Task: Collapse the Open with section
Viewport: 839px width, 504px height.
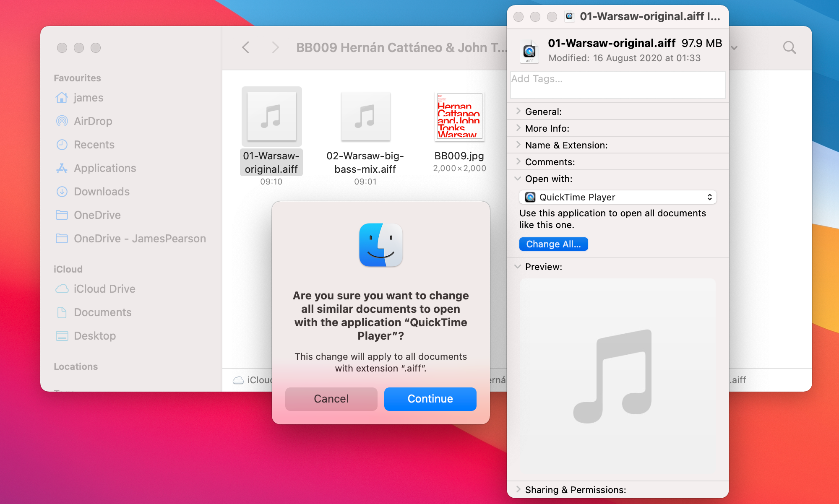Action: [x=518, y=179]
